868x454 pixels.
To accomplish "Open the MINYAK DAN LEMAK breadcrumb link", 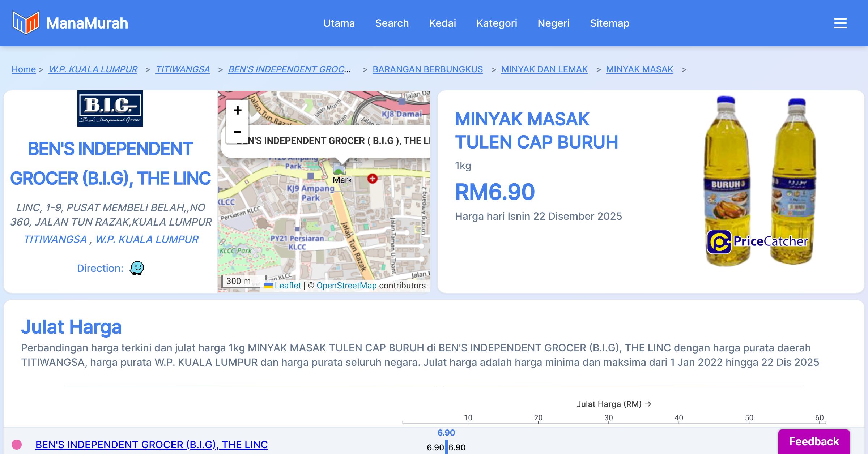I will (544, 69).
